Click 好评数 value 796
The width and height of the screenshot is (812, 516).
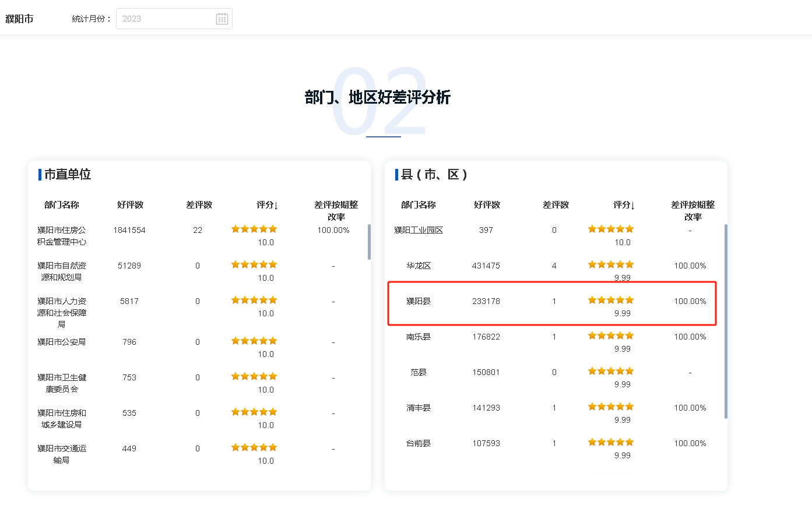129,342
